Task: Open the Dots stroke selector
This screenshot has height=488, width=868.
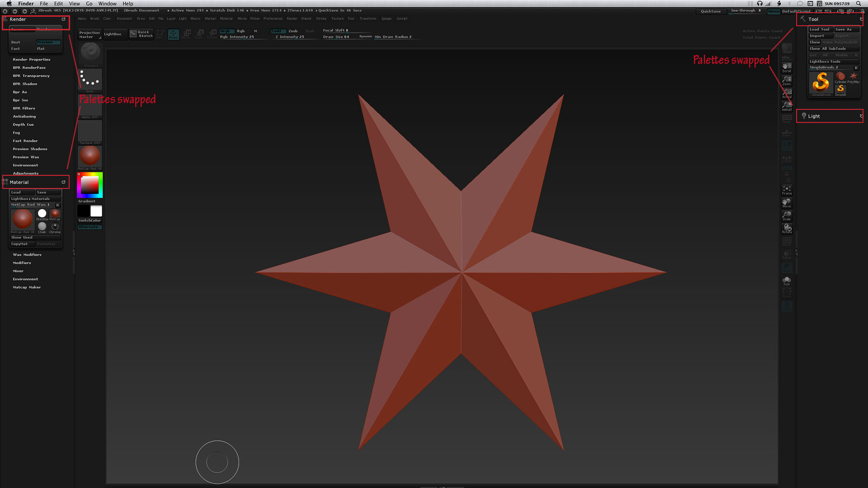Action: pos(90,80)
